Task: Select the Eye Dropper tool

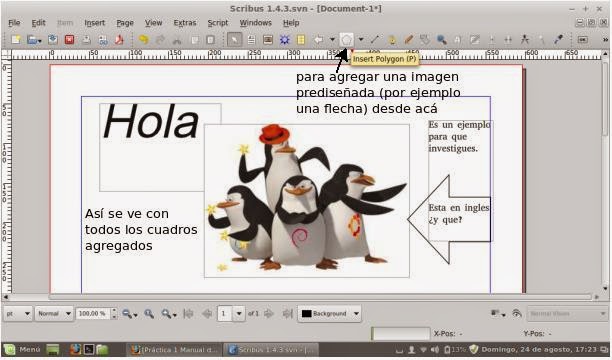Action: pyautogui.click(x=559, y=39)
